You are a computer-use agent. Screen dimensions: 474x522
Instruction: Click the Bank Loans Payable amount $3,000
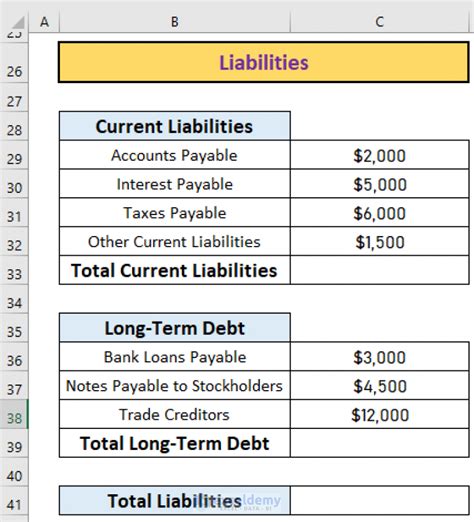[380, 357]
